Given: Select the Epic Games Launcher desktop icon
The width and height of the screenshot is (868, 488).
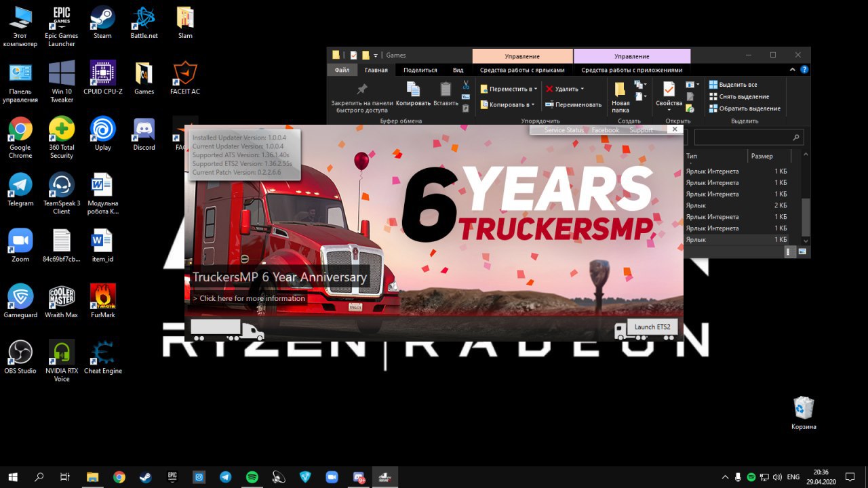Looking at the screenshot, I should point(62,26).
